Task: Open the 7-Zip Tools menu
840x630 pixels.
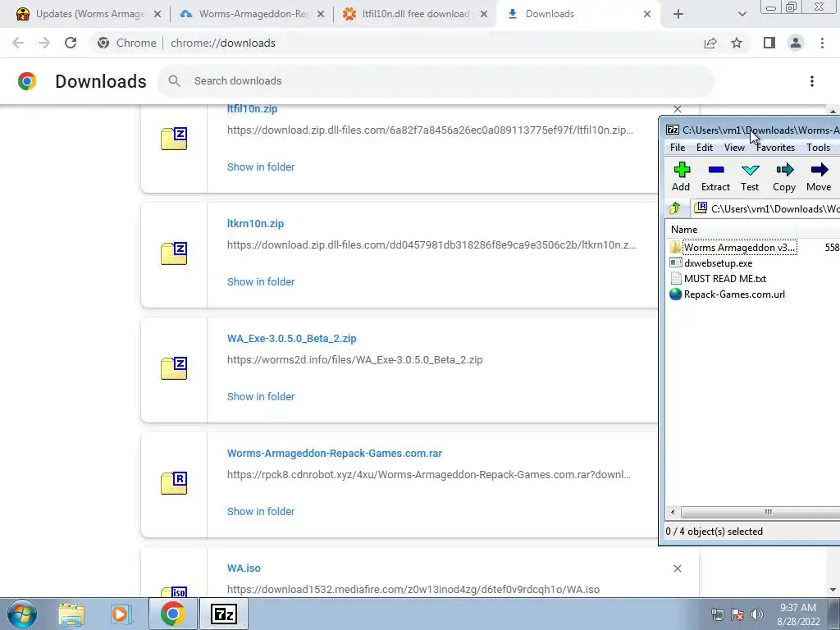Action: point(818,148)
